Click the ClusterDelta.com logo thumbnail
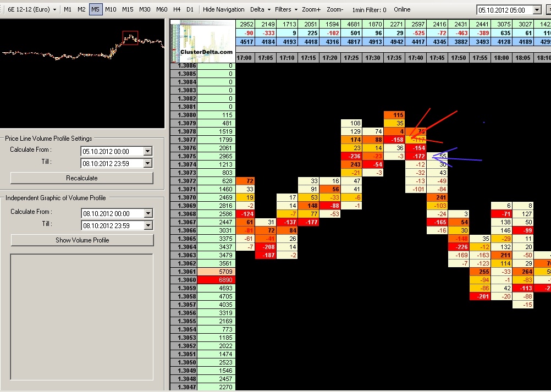This screenshot has height=392, width=551. 203,41
